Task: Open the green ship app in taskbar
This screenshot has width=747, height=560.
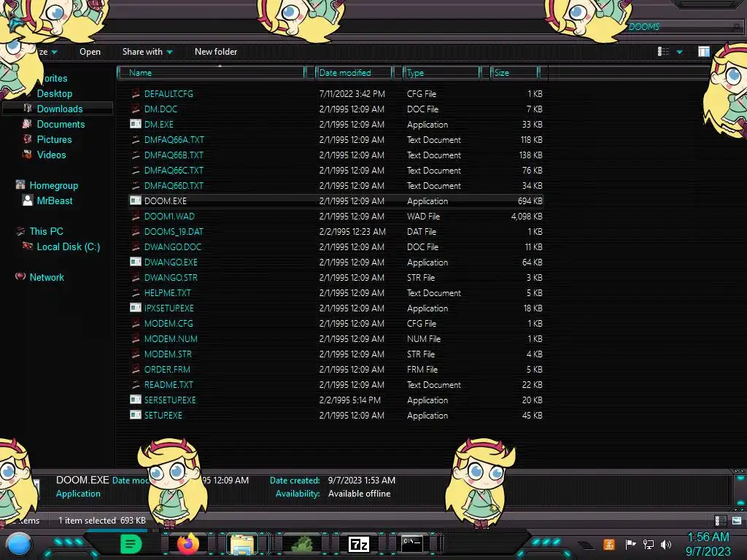Action: [x=301, y=544]
